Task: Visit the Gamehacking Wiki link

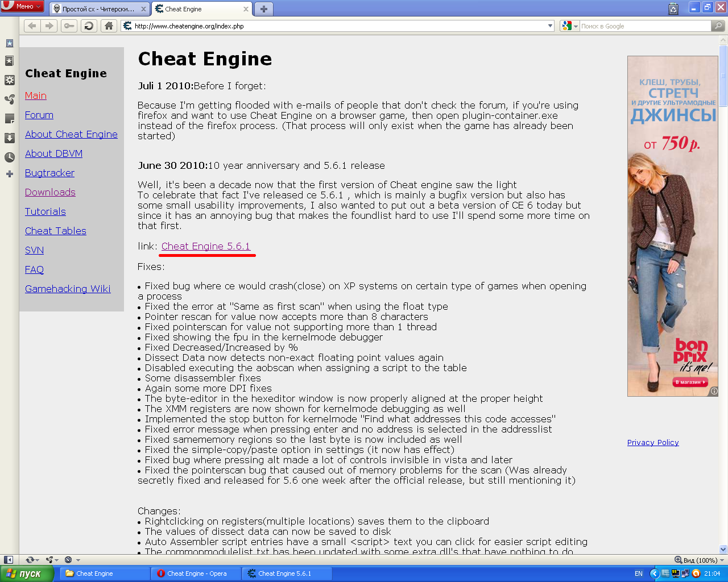Action: click(68, 289)
